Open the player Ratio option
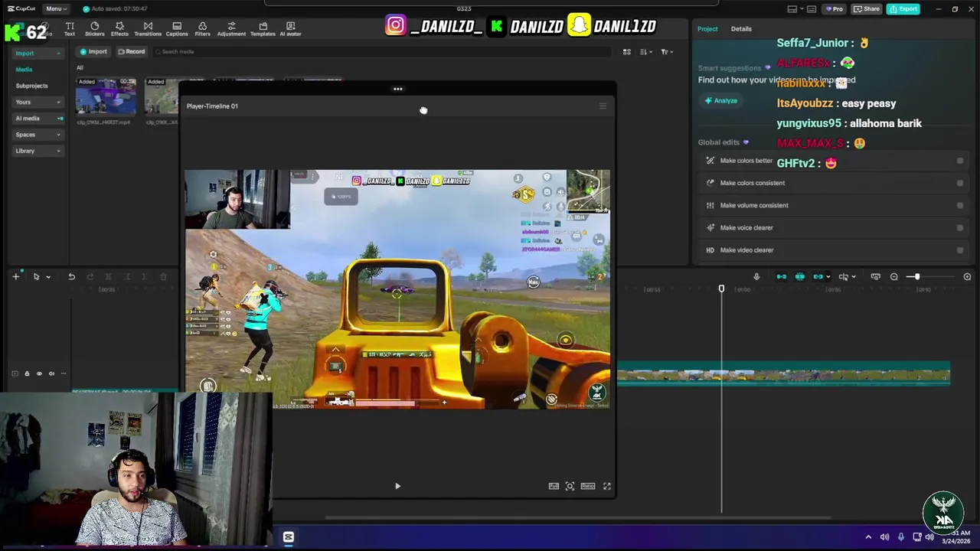 pyautogui.click(x=588, y=486)
